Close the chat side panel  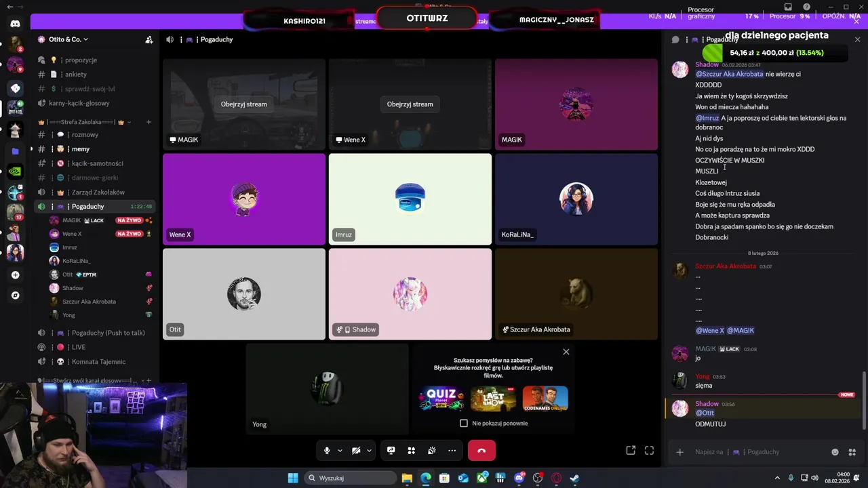click(857, 39)
